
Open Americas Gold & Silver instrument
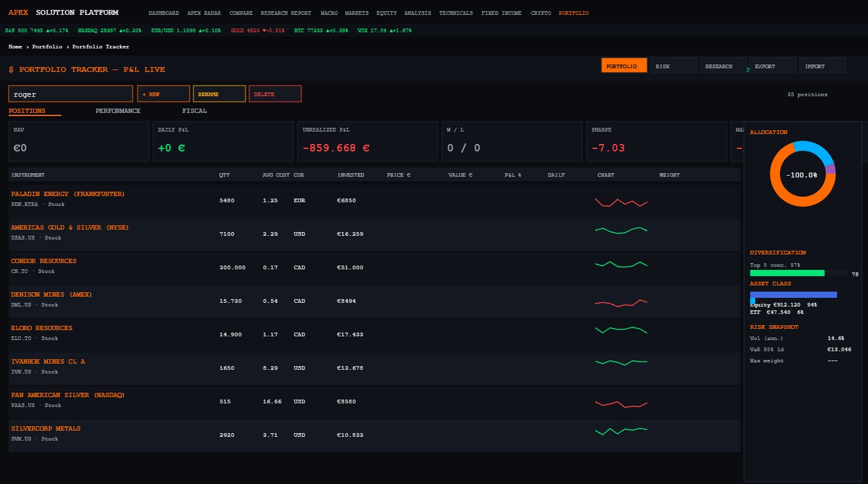70,228
